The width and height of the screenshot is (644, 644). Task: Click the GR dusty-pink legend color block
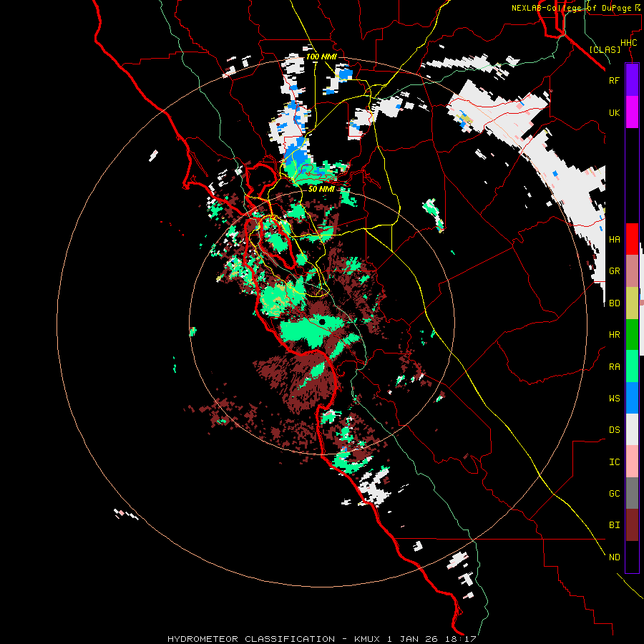tap(632, 271)
